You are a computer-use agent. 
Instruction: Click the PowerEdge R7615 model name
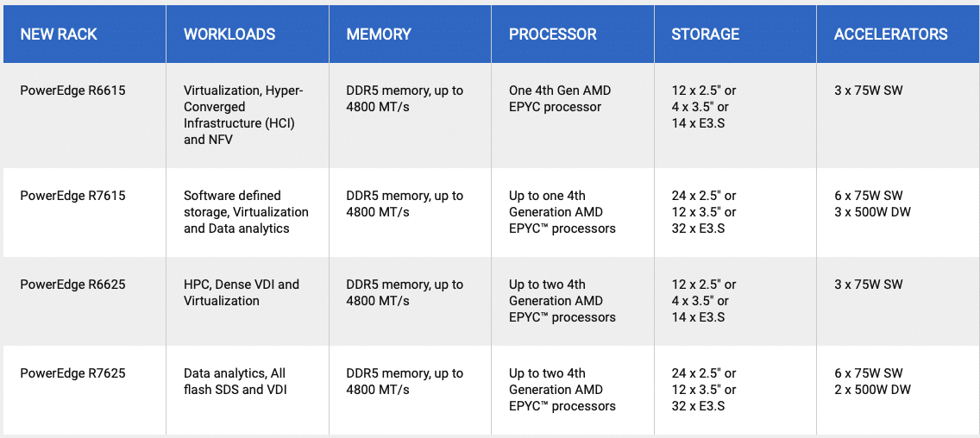(x=72, y=196)
